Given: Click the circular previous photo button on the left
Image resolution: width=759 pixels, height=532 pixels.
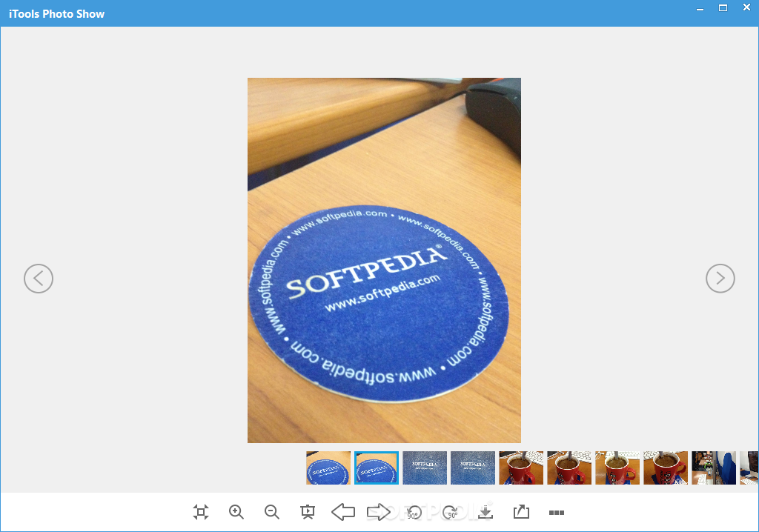Looking at the screenshot, I should (39, 279).
